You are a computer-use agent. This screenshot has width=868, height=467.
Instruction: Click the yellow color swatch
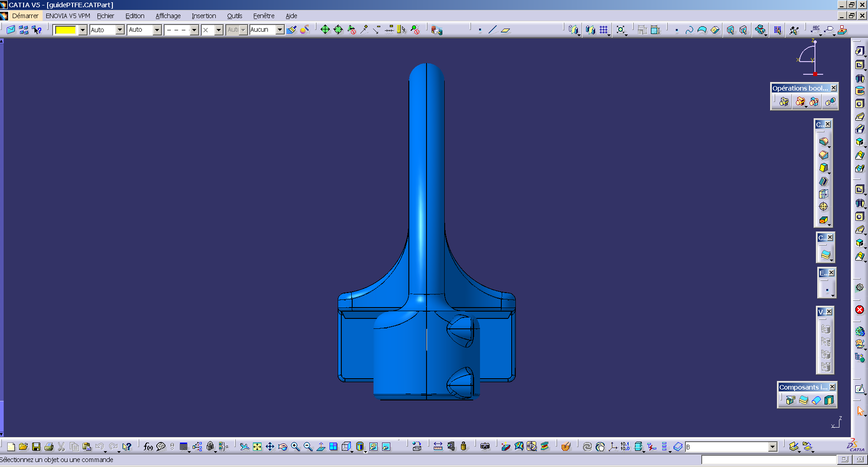tap(65, 30)
